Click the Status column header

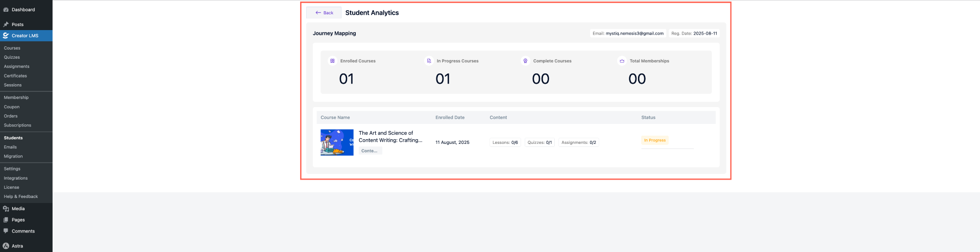(x=648, y=117)
